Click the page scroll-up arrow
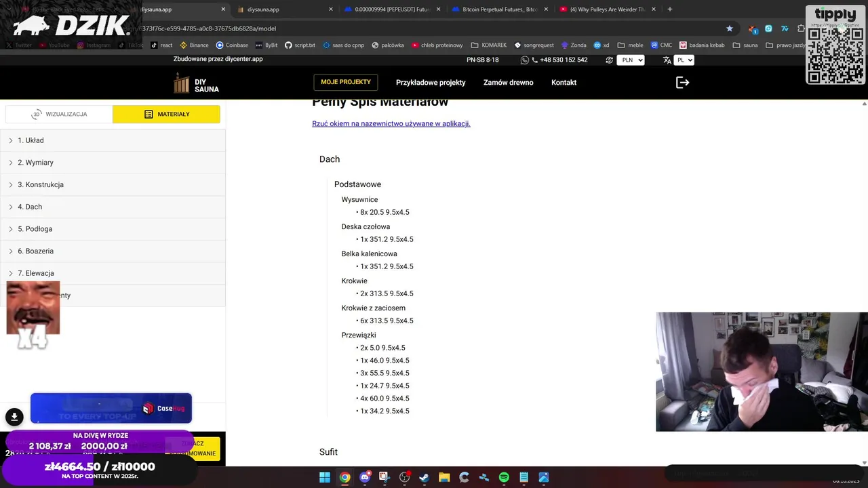868x488 pixels. 864,104
